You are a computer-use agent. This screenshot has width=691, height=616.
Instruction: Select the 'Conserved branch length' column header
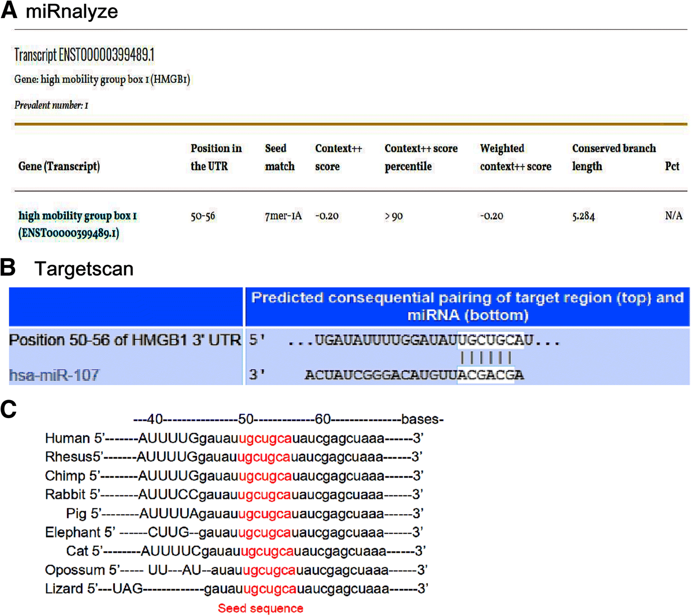(x=614, y=157)
